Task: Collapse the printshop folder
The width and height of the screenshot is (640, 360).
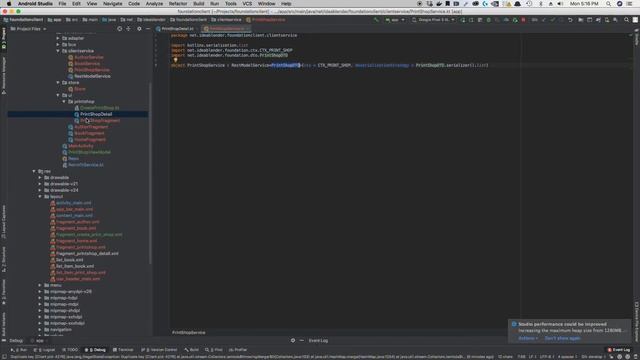Action: click(x=64, y=101)
